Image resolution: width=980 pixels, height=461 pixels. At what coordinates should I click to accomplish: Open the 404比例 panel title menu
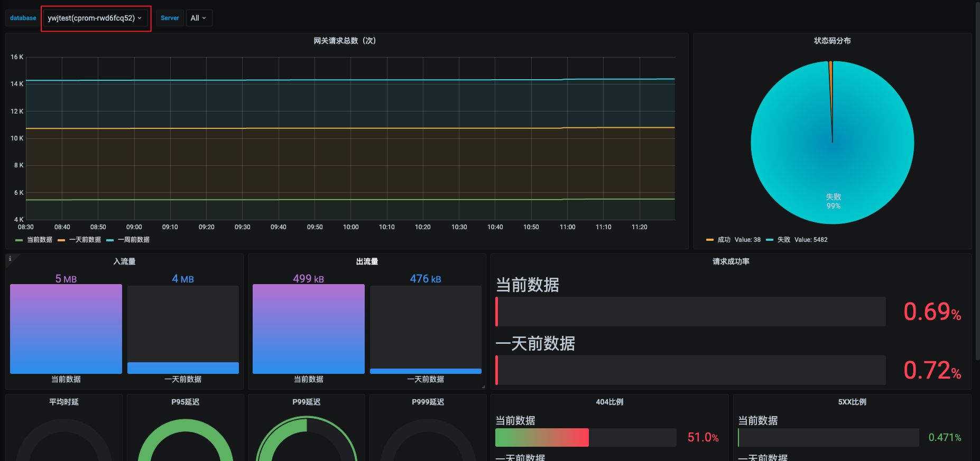(x=609, y=402)
